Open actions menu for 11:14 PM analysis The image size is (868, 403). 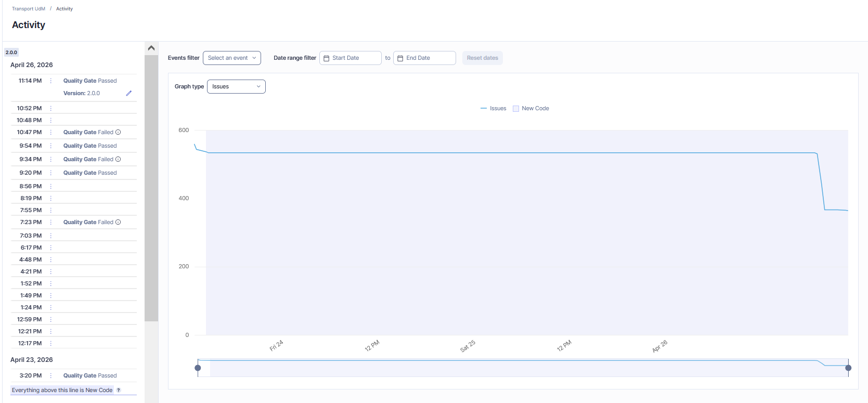(x=50, y=81)
